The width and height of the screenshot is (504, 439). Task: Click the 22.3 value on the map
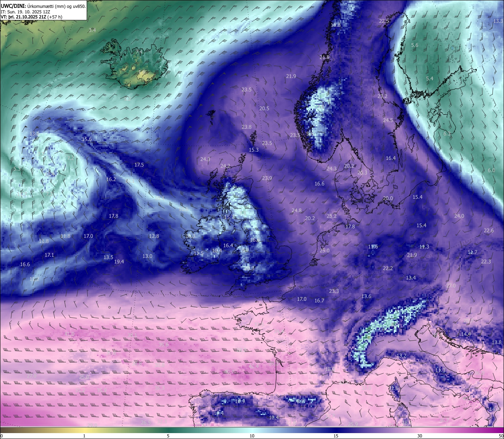[486, 261]
